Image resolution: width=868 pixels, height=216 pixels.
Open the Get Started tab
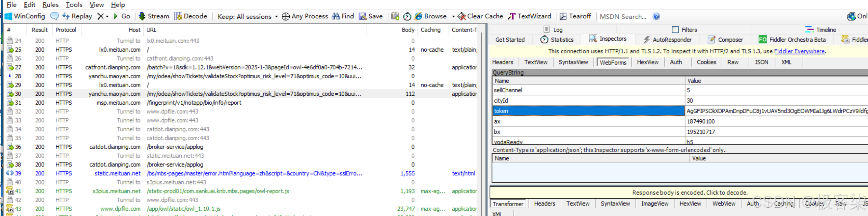(x=510, y=40)
